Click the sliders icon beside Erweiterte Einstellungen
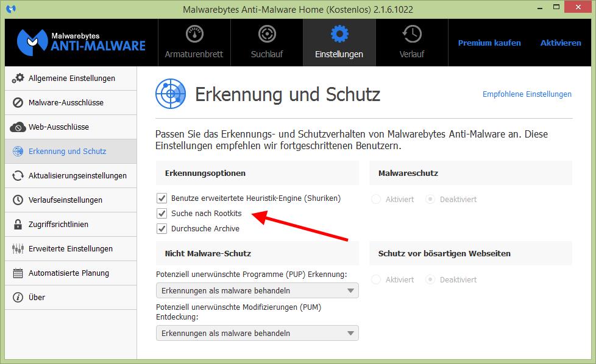Image resolution: width=596 pixels, height=364 pixels. pos(18,248)
